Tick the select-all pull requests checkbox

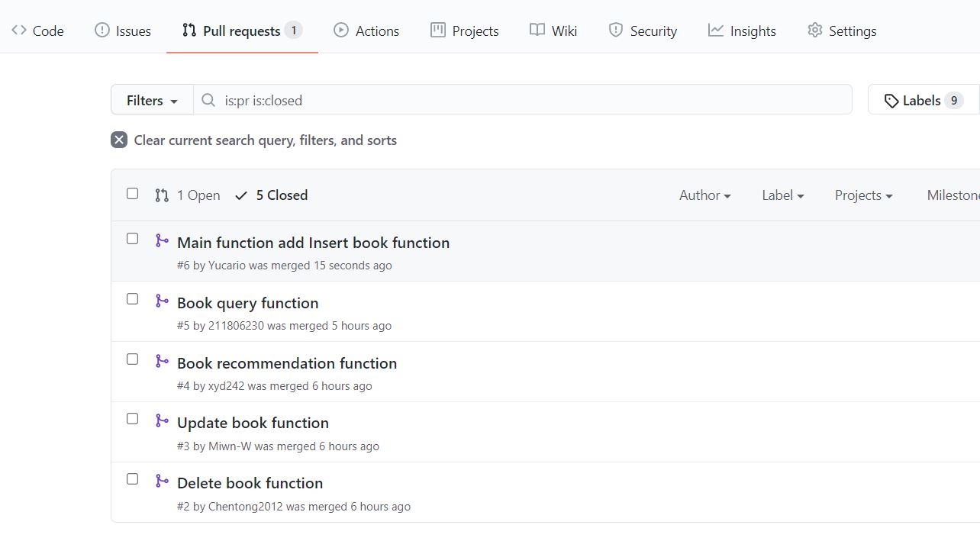coord(133,194)
